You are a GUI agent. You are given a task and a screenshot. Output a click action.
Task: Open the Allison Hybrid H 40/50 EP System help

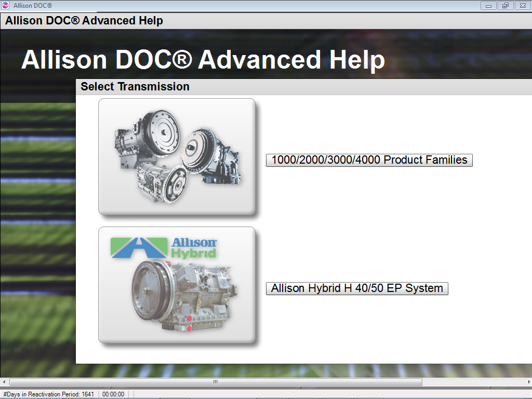pyautogui.click(x=357, y=288)
